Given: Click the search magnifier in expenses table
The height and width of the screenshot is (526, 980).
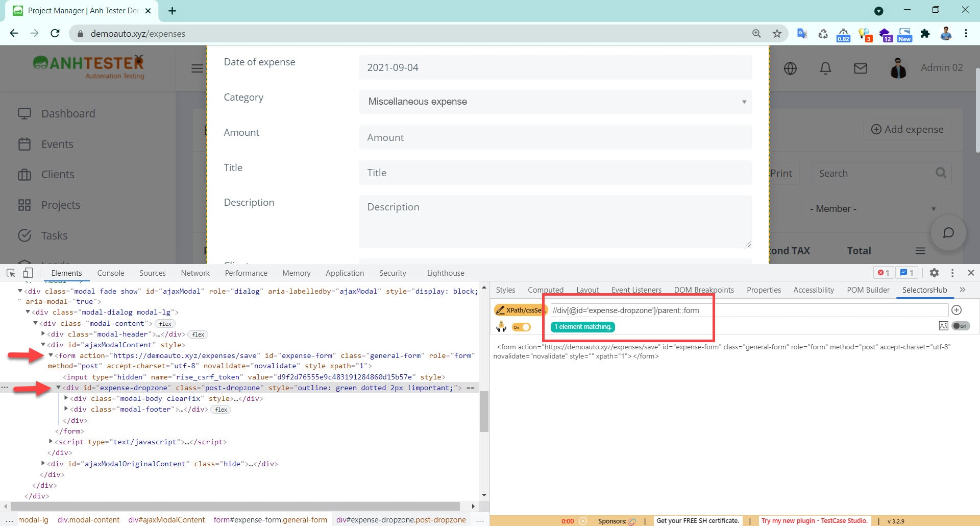Looking at the screenshot, I should [941, 173].
